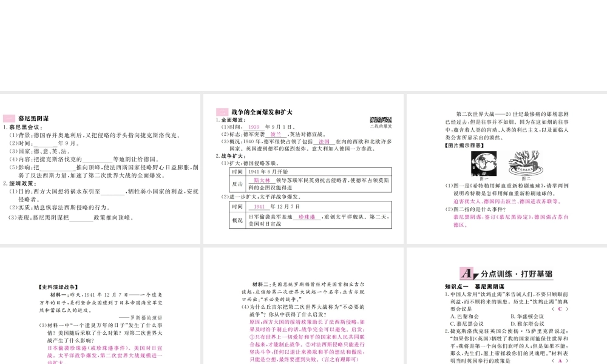Click the line (3)国家:德、意、英、法
The image size is (607, 364).
point(39,151)
